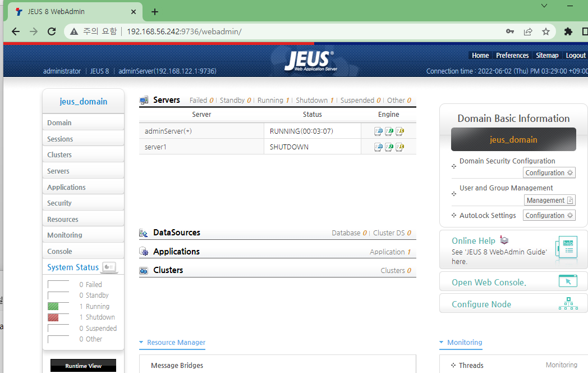Click the Runtime View button
The width and height of the screenshot is (588, 373).
tap(83, 366)
